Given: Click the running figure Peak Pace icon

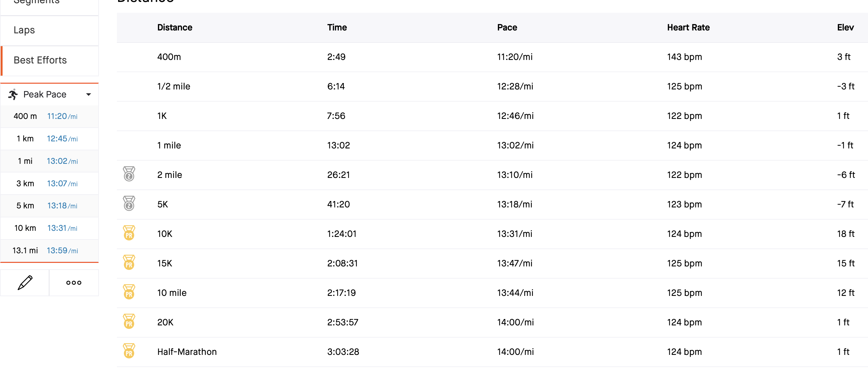Looking at the screenshot, I should (13, 95).
